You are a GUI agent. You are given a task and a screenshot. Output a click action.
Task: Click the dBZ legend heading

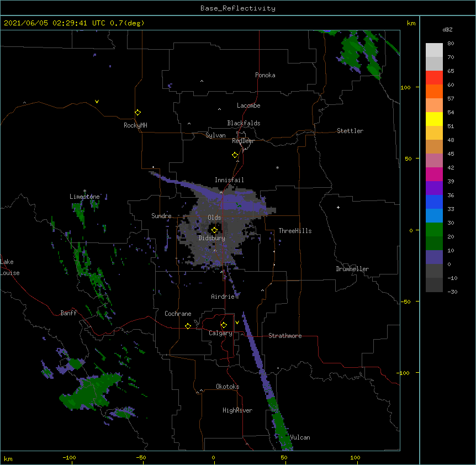click(x=447, y=29)
